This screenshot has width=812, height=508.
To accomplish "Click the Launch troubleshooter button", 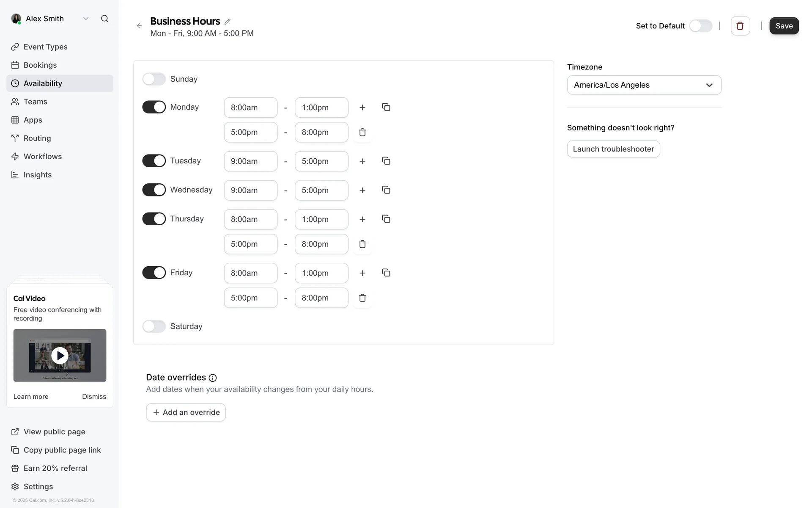I will pyautogui.click(x=613, y=149).
